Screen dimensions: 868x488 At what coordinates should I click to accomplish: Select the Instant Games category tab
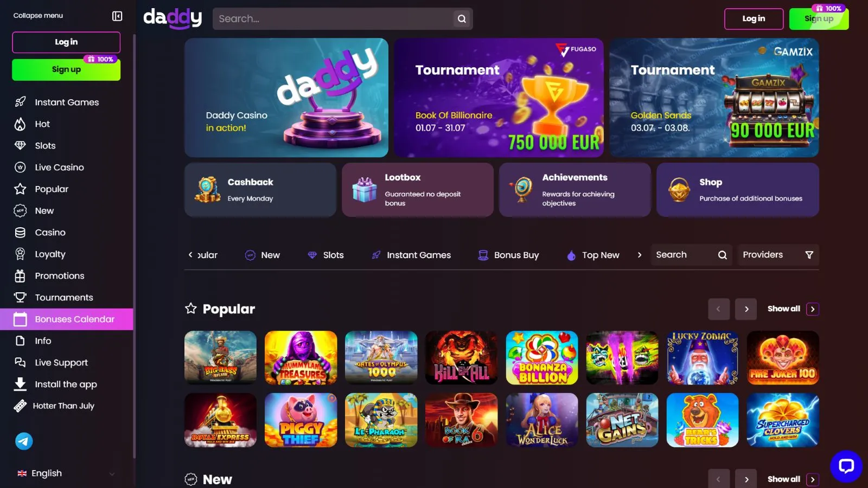coord(411,255)
